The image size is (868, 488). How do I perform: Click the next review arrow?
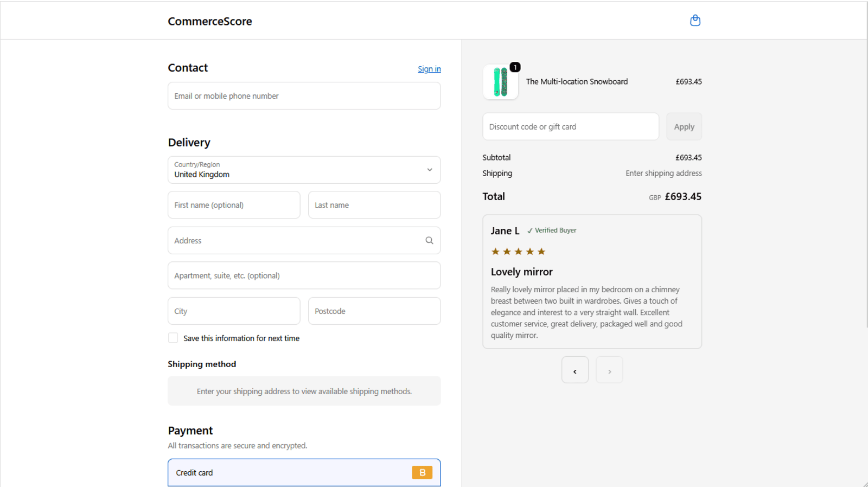pos(609,370)
